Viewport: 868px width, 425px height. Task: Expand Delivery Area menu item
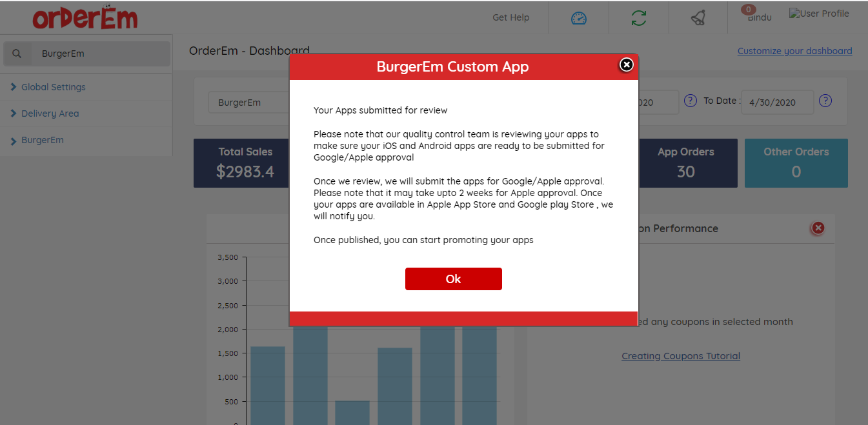coord(50,114)
